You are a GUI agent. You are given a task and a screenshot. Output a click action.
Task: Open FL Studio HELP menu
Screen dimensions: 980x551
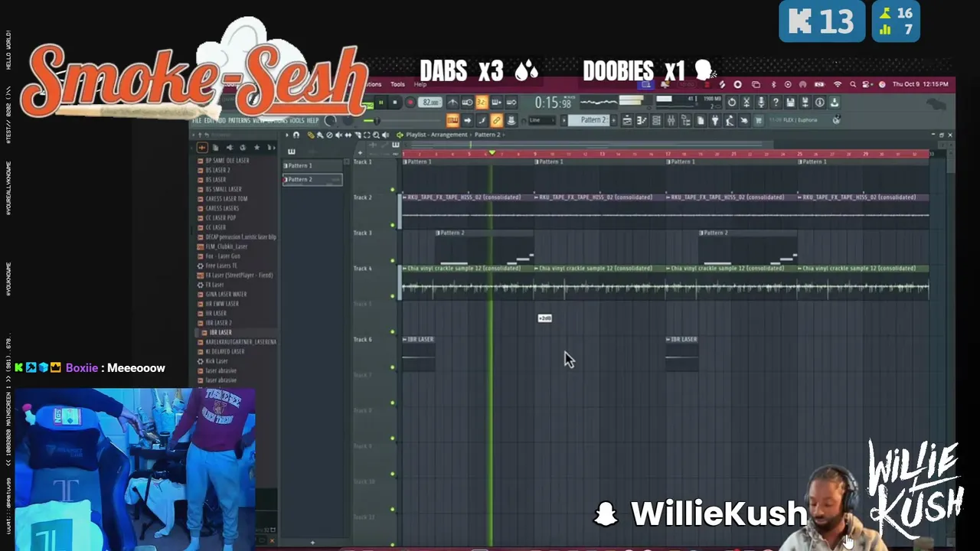pos(312,121)
